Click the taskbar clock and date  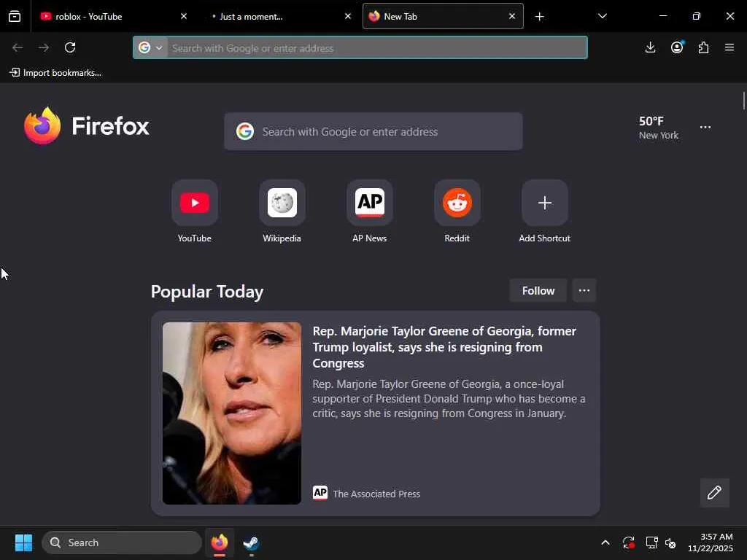(x=711, y=542)
